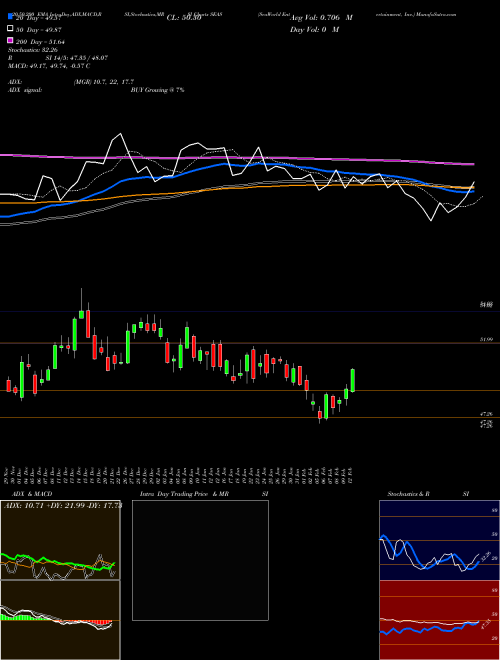The width and height of the screenshot is (500, 660).
Task: Click the 'ADX & MACD' panel title
Action: 32,494
